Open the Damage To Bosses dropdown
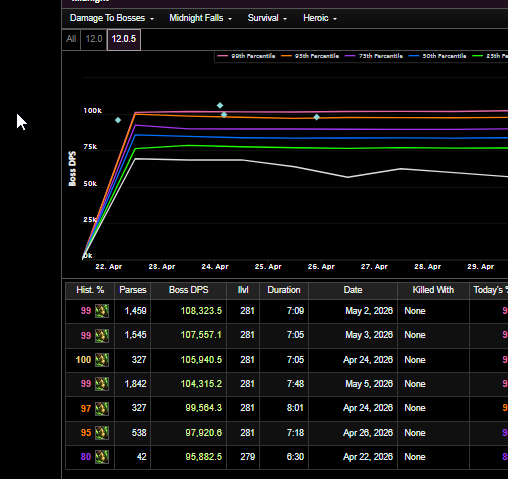The image size is (508, 479). (112, 18)
